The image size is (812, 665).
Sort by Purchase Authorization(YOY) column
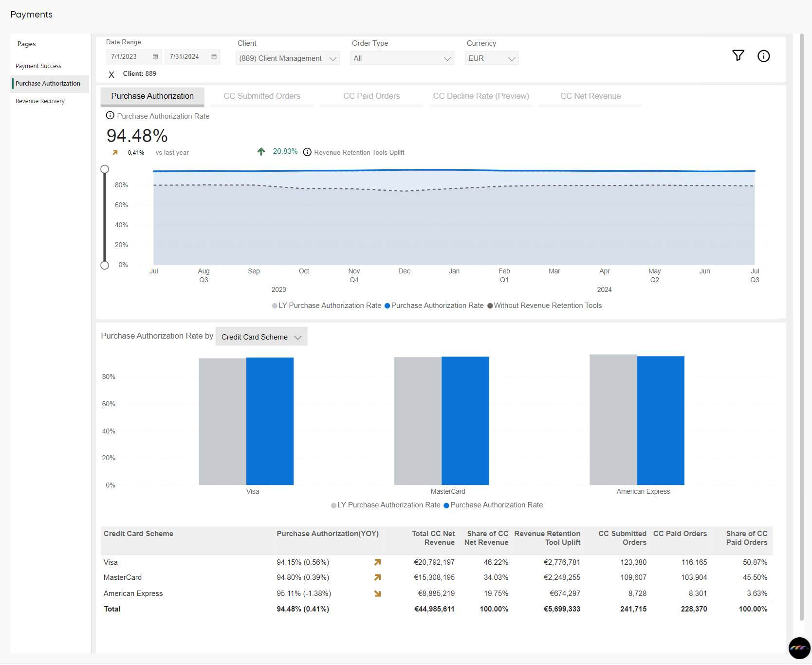click(328, 534)
